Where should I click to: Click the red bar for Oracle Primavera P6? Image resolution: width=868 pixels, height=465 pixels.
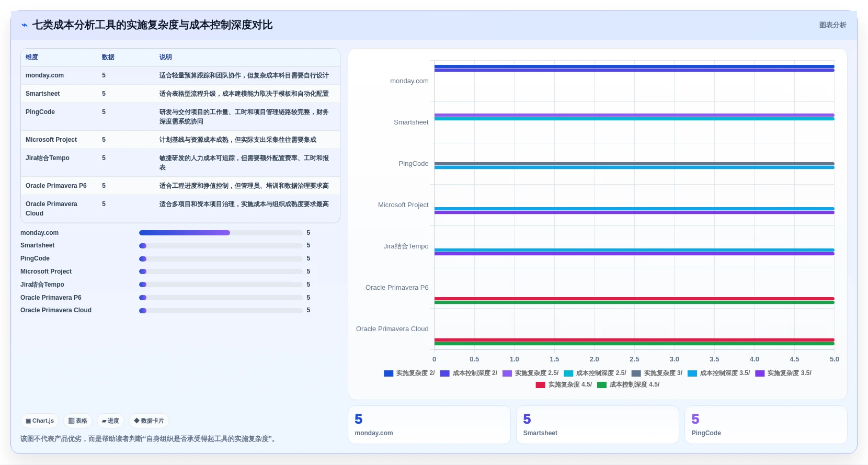[634, 299]
